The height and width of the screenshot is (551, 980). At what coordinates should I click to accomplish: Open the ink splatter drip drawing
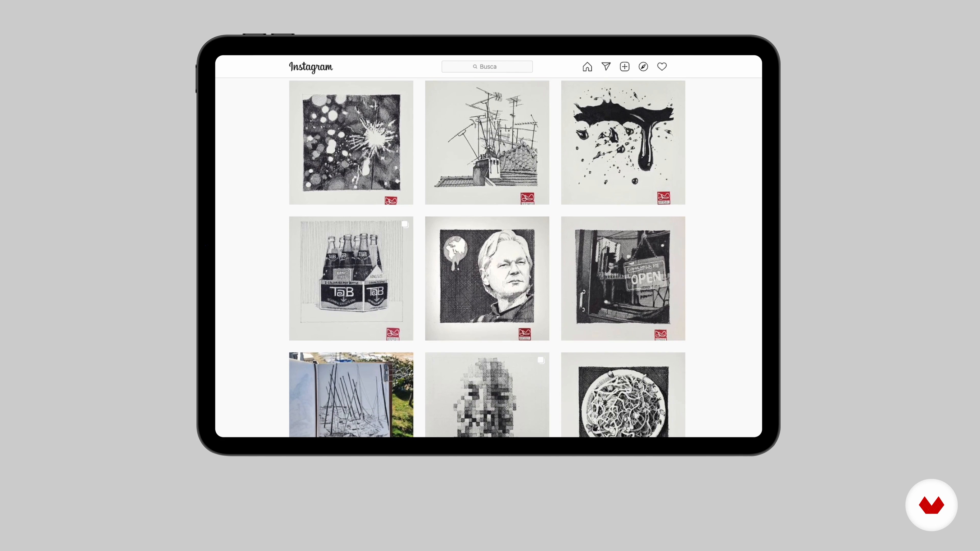[623, 143]
